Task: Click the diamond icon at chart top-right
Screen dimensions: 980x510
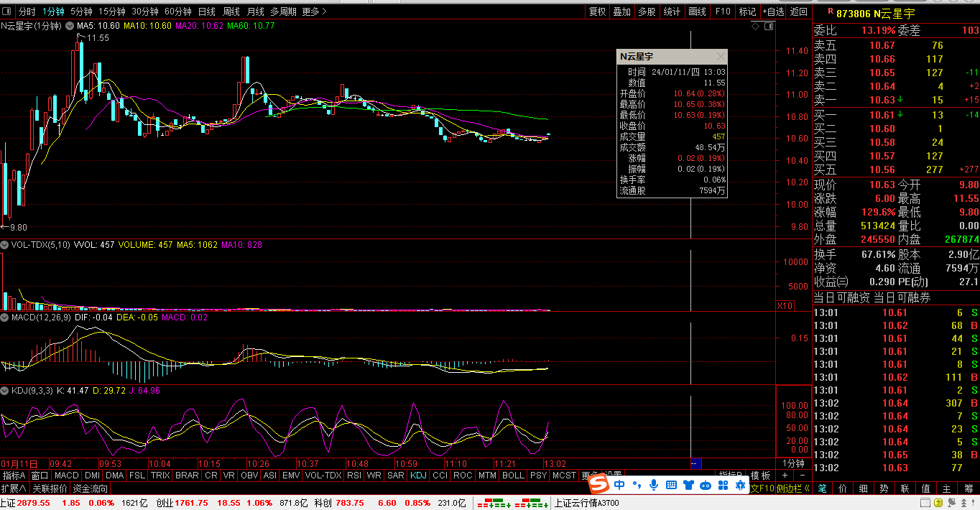Action: 756,26
